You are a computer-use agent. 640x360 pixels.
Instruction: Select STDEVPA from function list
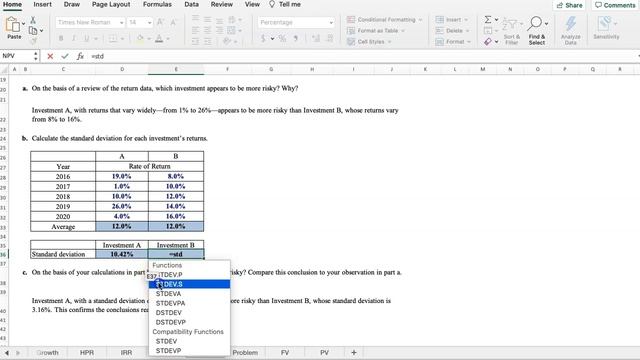point(189,303)
